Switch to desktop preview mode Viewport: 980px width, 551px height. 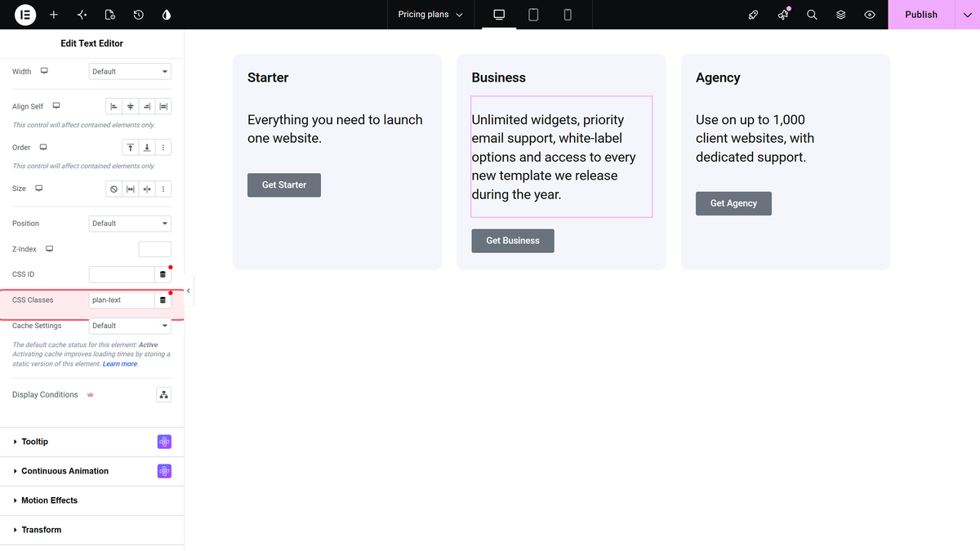click(499, 15)
